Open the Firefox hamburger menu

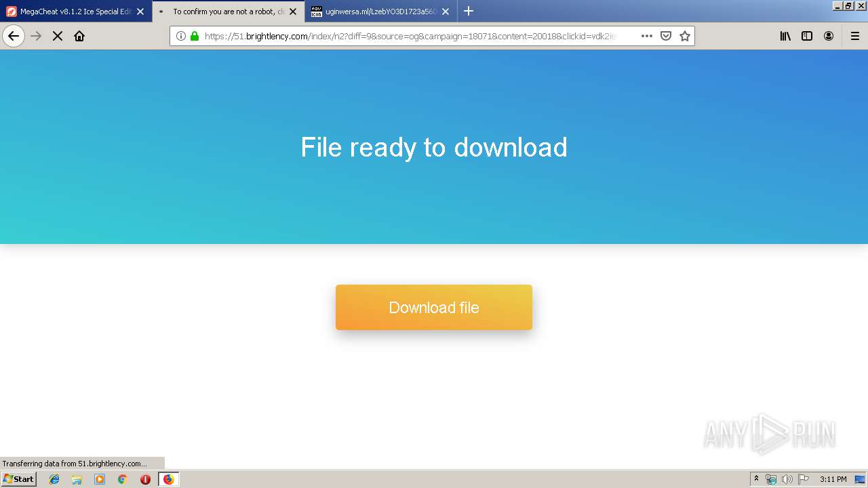[x=855, y=36]
